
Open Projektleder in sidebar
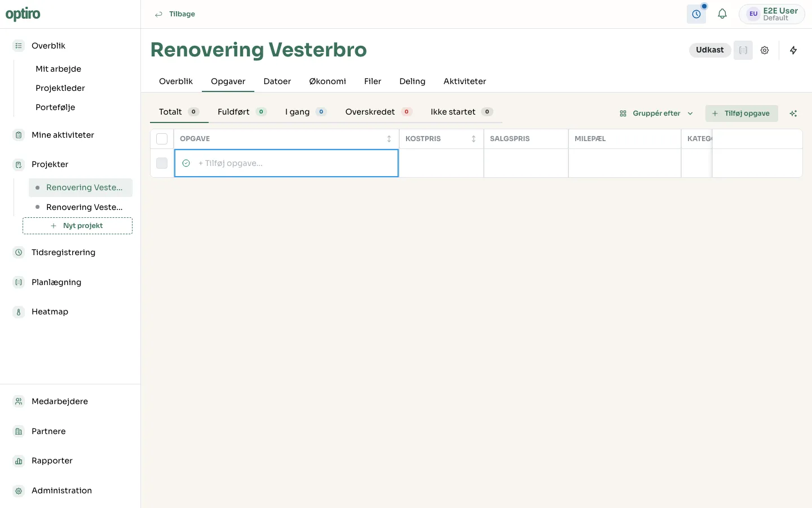pos(60,88)
